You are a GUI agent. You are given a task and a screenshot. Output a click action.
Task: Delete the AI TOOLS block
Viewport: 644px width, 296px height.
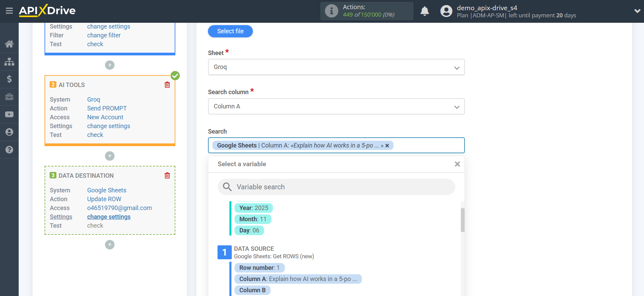click(167, 85)
